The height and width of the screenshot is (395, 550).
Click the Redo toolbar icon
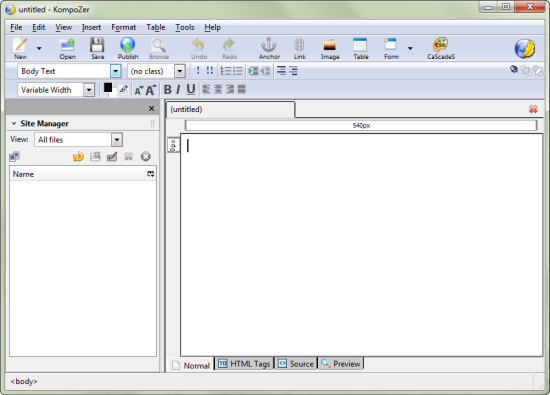click(x=229, y=48)
